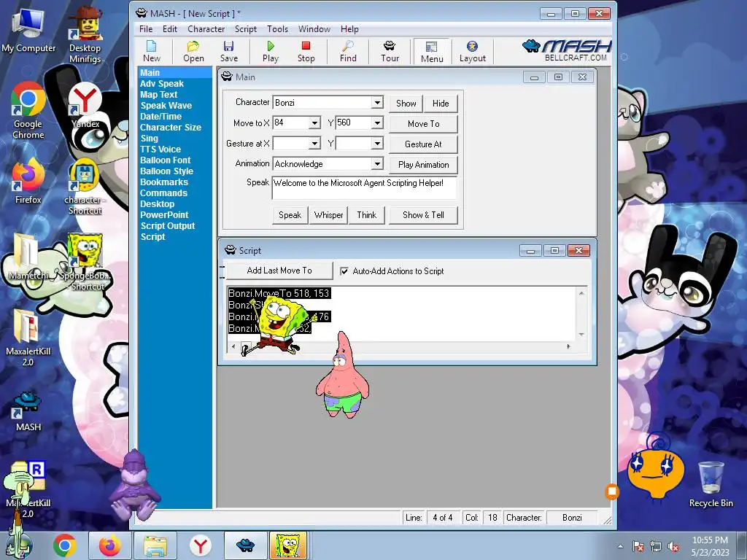Viewport: 747px width, 560px height.
Task: Expand the Animation dropdown showing Acknowledge
Action: click(x=377, y=164)
